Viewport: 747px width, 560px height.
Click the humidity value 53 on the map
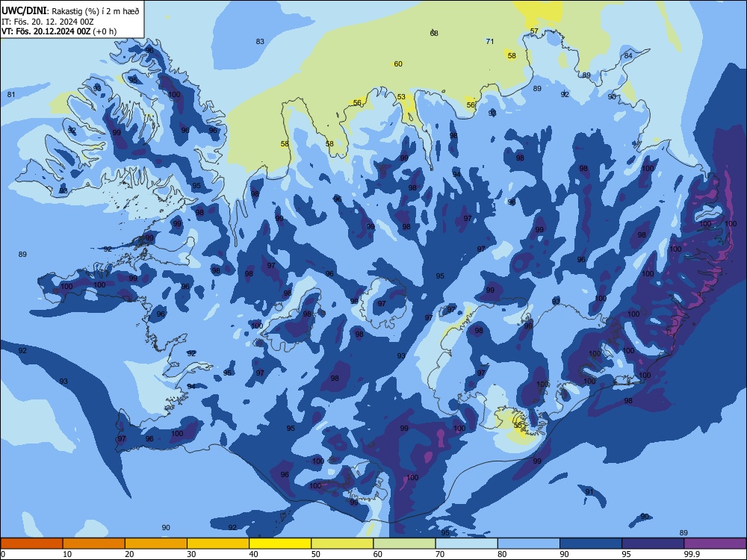401,96
